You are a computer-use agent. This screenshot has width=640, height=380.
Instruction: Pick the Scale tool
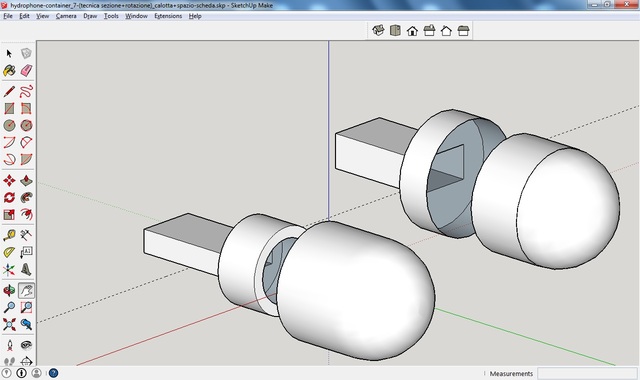point(9,214)
